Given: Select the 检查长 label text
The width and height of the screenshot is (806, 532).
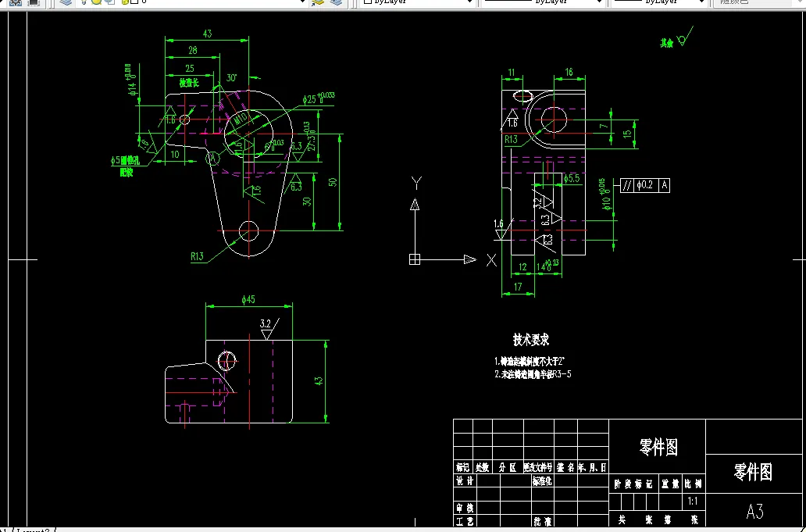Looking at the screenshot, I should pos(189,83).
